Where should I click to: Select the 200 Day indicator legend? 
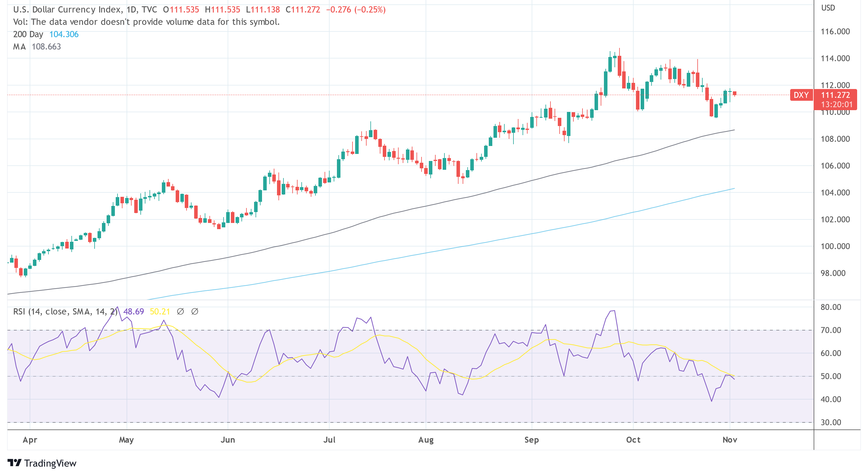(28, 34)
